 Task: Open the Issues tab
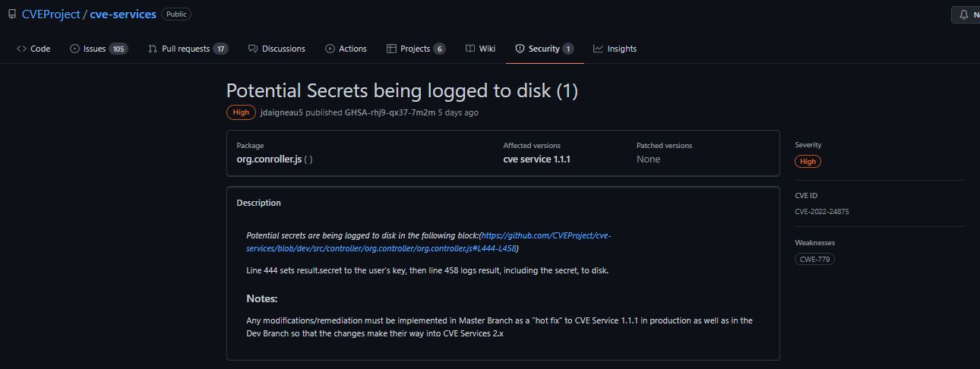point(99,49)
